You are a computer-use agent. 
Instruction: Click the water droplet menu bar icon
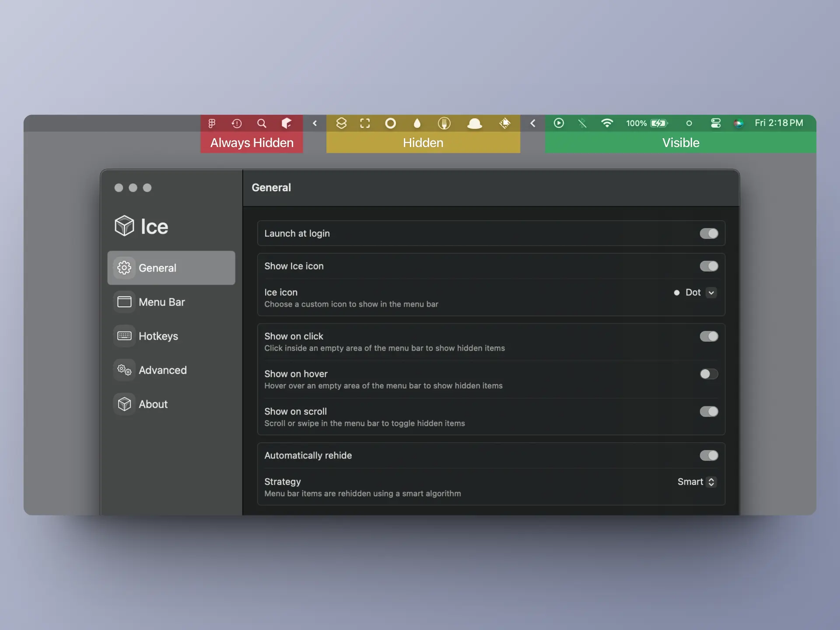(x=417, y=123)
